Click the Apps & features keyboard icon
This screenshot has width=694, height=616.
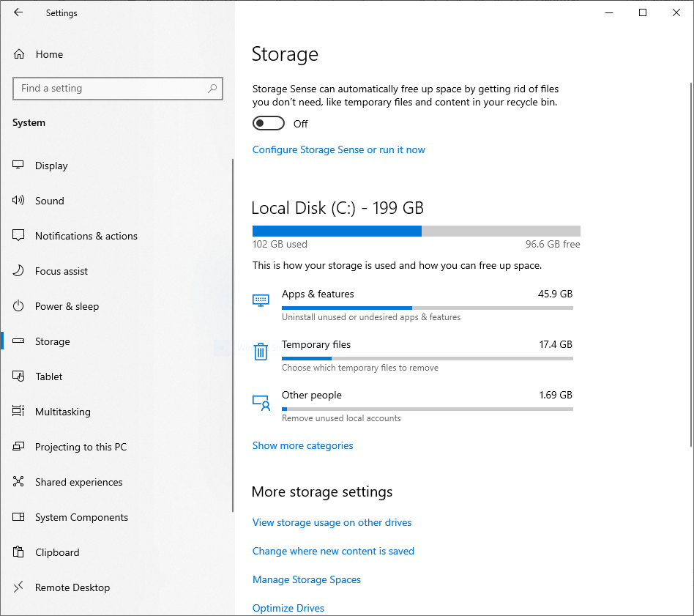point(261,300)
